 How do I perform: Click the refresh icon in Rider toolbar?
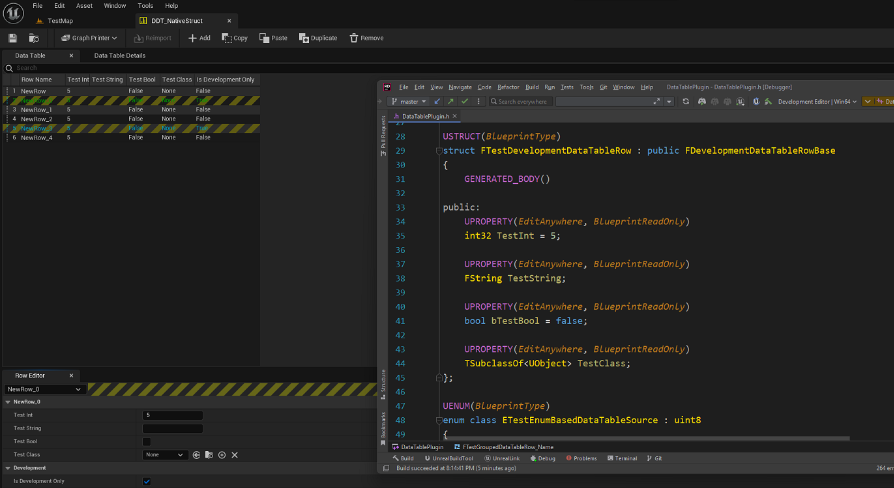point(686,101)
